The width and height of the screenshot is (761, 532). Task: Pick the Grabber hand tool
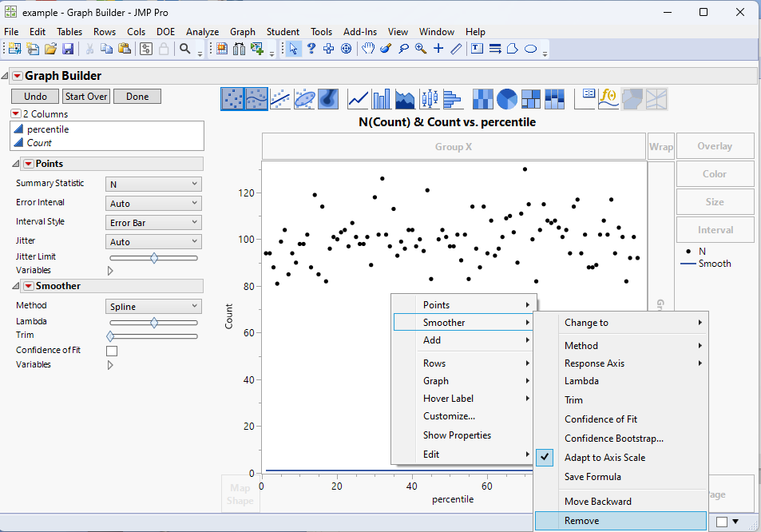(x=367, y=48)
